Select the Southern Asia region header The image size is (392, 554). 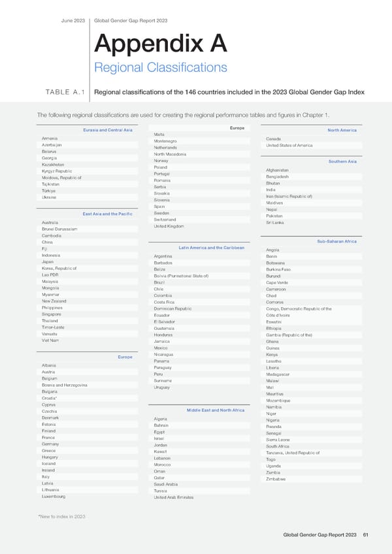(x=342, y=161)
